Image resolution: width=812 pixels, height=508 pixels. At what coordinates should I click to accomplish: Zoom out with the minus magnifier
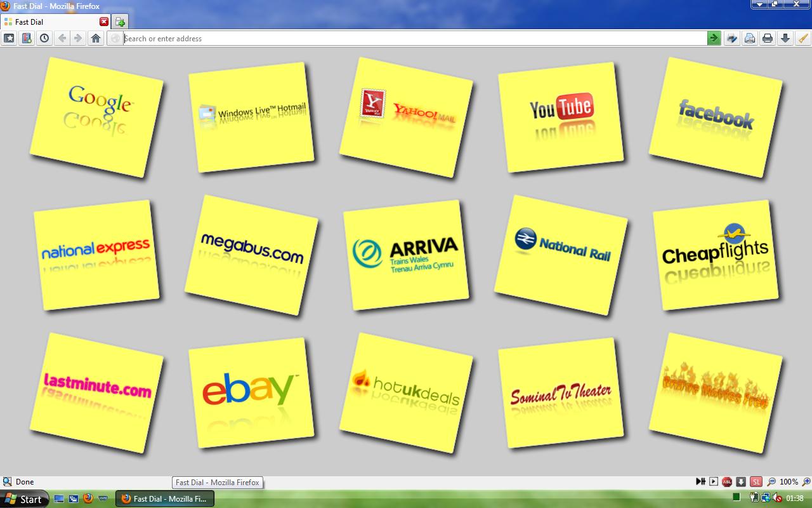[771, 482]
